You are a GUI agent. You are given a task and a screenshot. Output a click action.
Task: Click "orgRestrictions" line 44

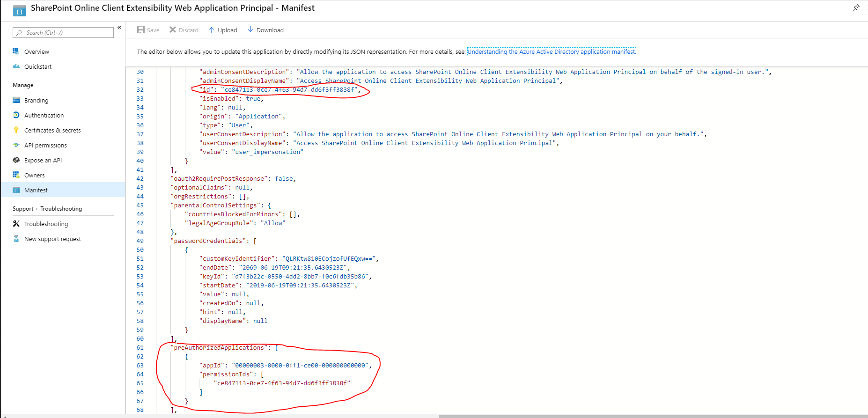(210, 196)
